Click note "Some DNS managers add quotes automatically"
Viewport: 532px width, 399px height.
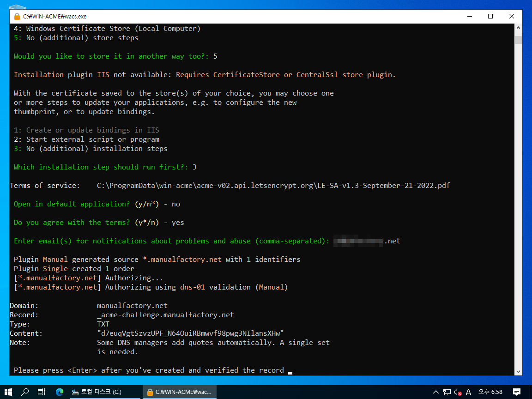pos(213,343)
